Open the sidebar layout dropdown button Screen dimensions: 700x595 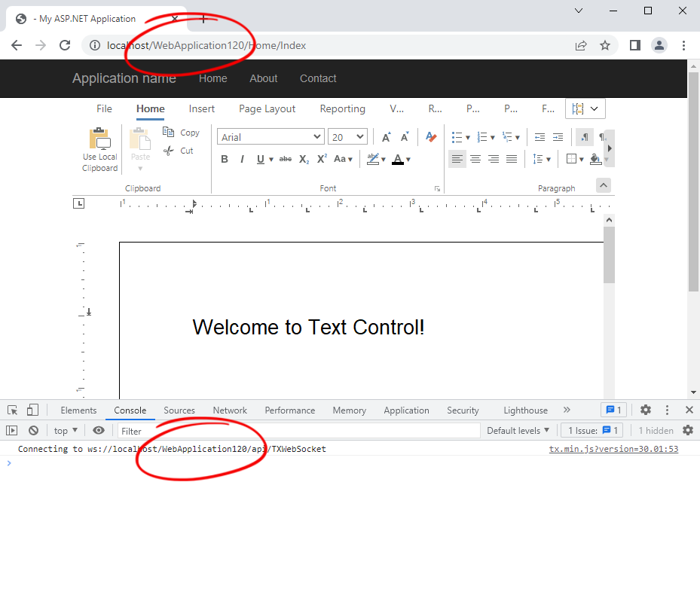585,109
